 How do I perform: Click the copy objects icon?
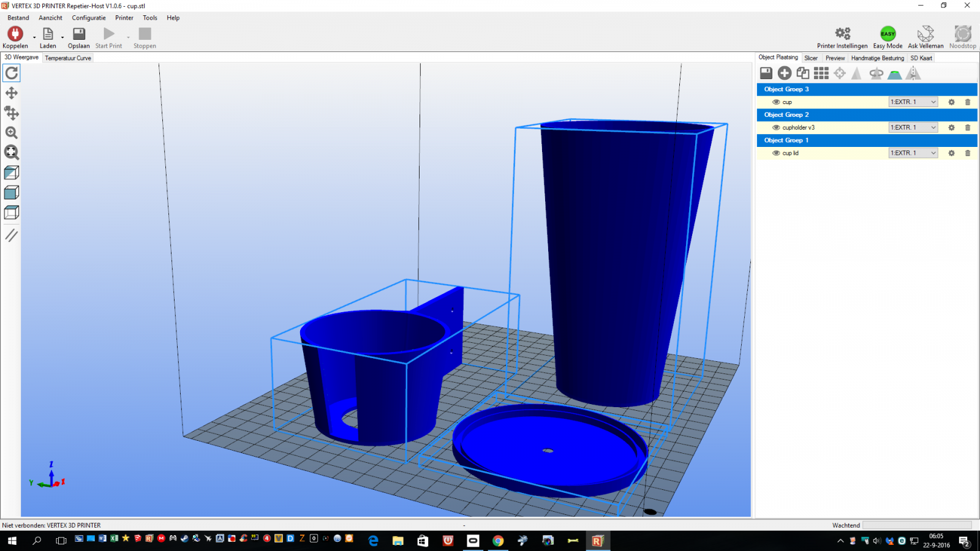pos(803,73)
